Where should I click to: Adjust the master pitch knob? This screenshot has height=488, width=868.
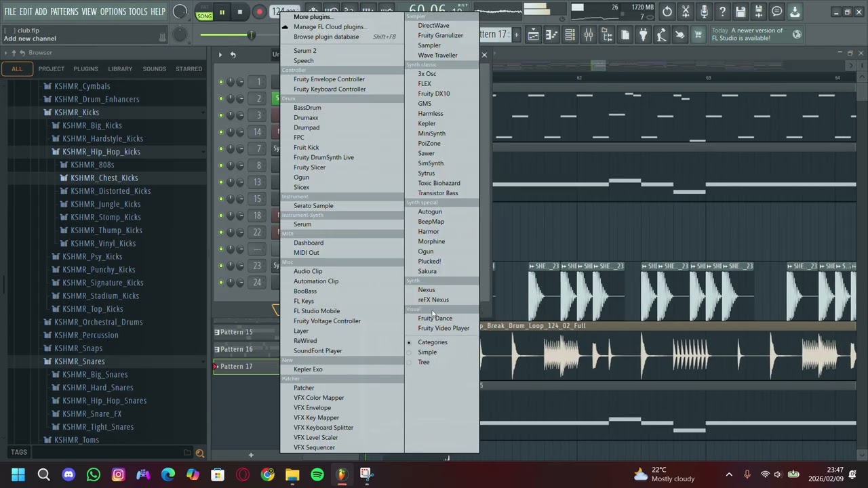[x=180, y=34]
